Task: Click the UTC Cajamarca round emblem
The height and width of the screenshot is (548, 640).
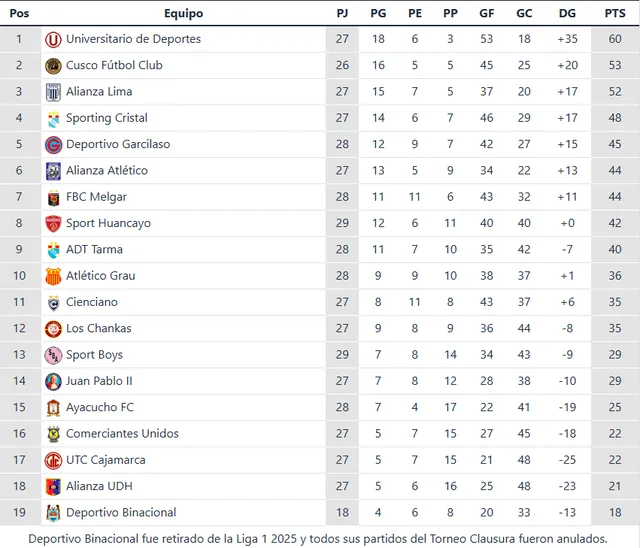Action: 53,460
